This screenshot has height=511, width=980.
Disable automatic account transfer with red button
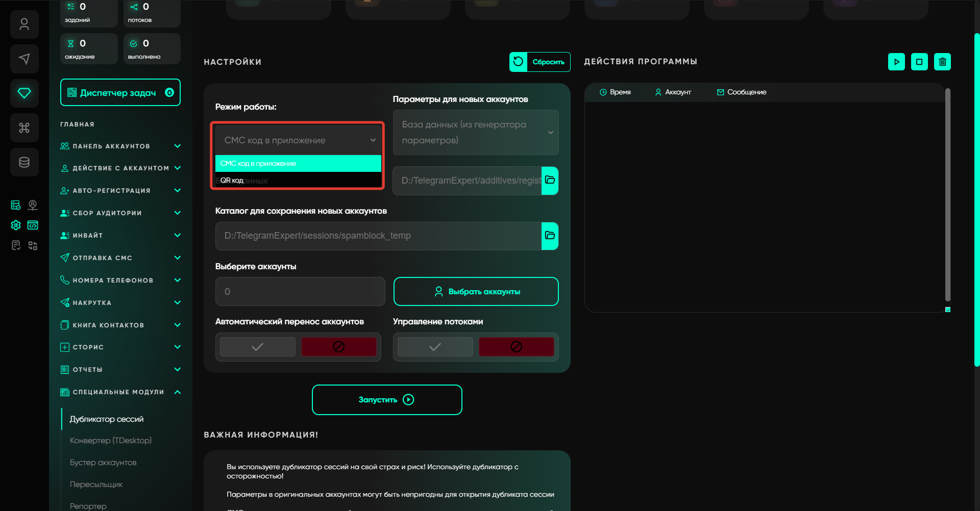point(338,347)
